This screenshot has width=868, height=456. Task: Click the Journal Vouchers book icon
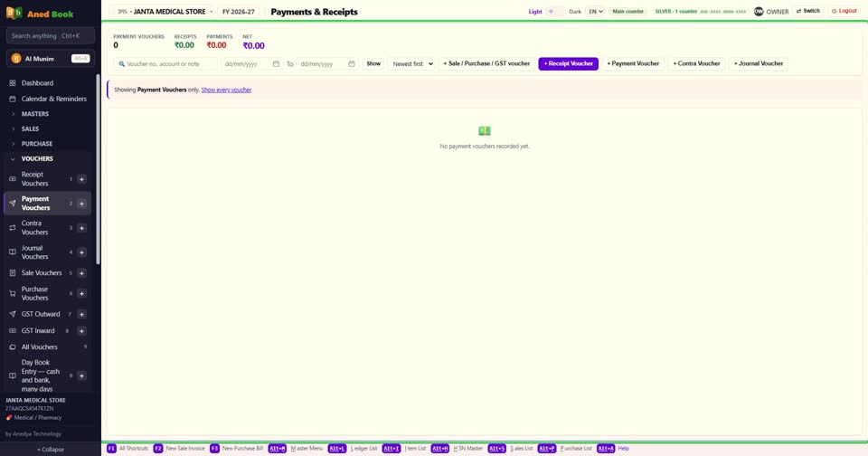pyautogui.click(x=12, y=252)
